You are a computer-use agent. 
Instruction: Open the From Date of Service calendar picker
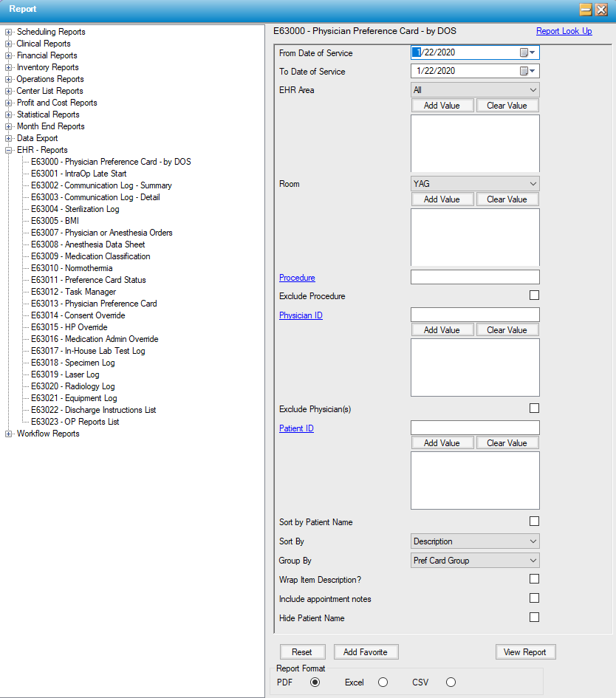tap(527, 52)
